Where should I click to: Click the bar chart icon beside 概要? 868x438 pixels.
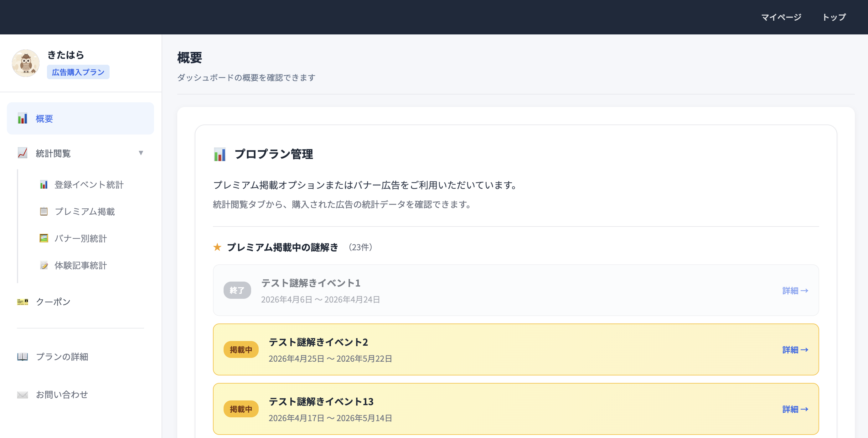point(23,119)
